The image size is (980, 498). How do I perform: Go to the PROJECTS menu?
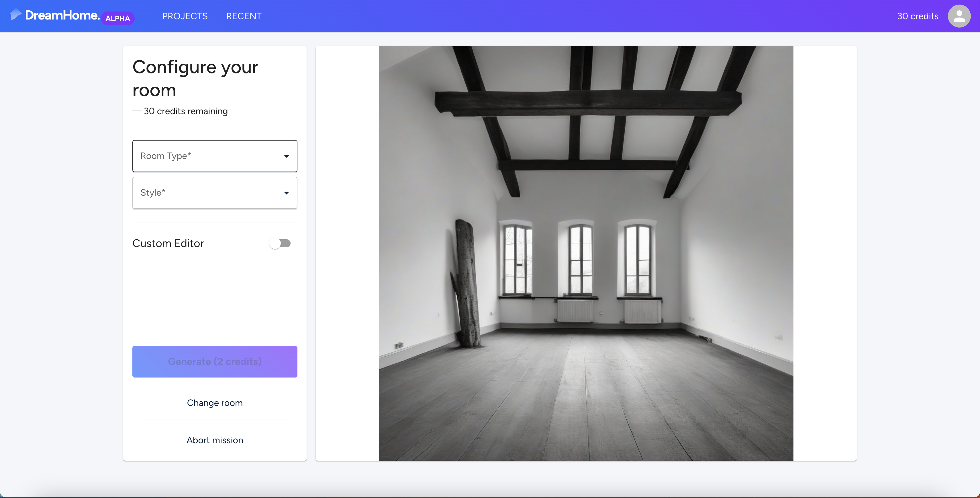(185, 16)
